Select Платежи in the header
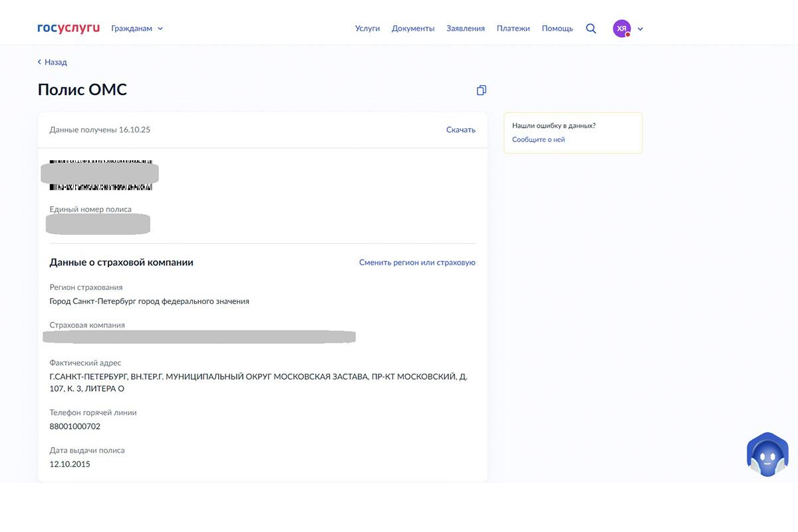The image size is (798, 532). coord(513,29)
